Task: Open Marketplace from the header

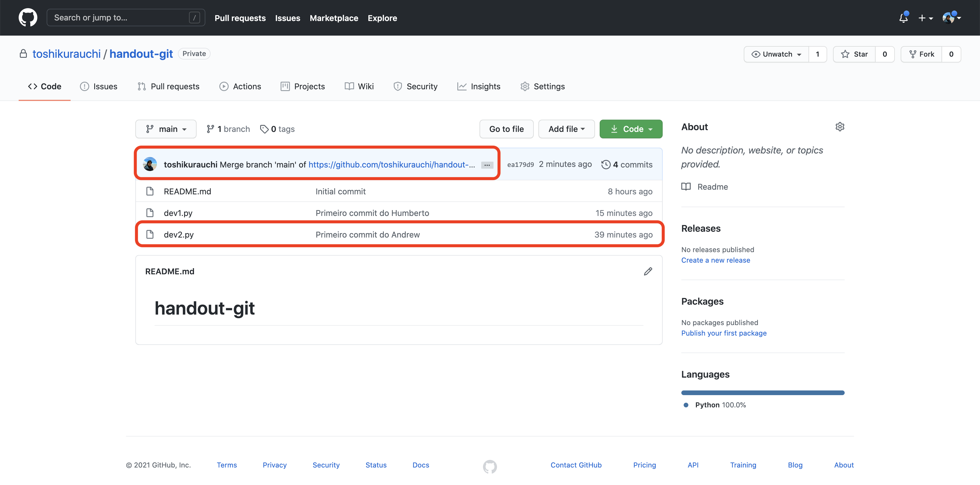Action: coord(334,18)
